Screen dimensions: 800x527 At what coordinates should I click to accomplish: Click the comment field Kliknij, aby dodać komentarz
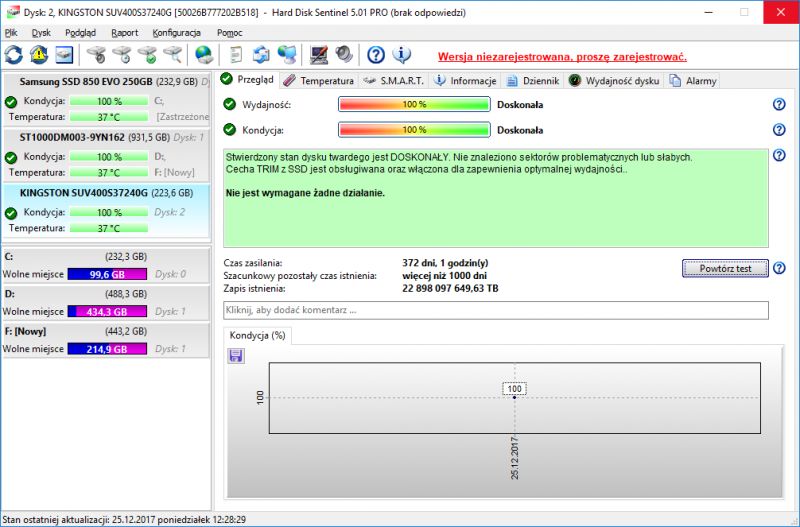click(x=496, y=310)
